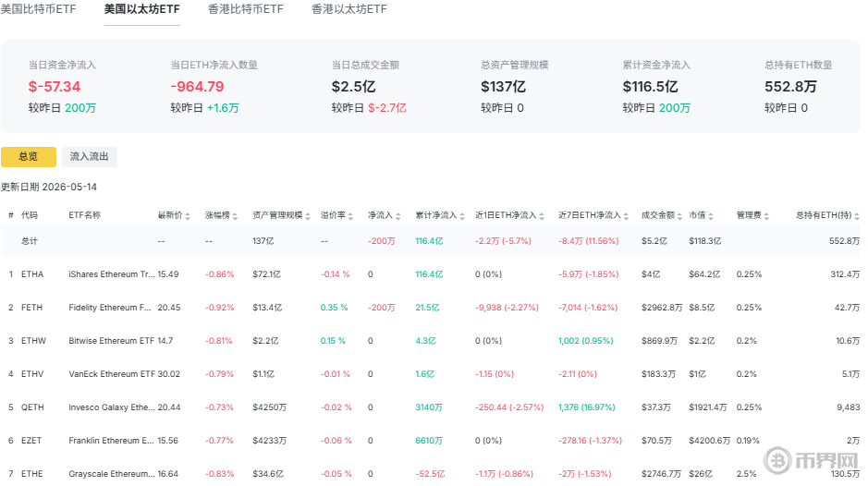868x486 pixels.
Task: Sort by 近7日ETH净流入 column arrow
Action: 626,216
